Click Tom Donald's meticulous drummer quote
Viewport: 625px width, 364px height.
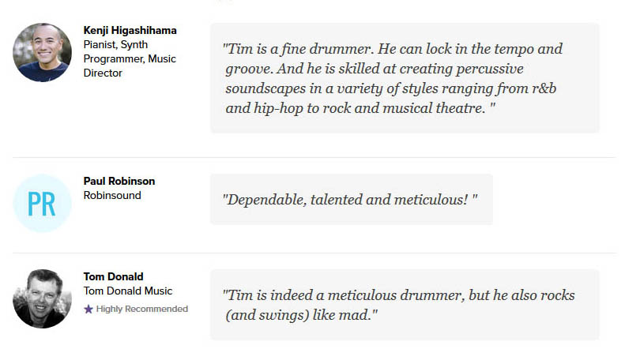tap(405, 305)
